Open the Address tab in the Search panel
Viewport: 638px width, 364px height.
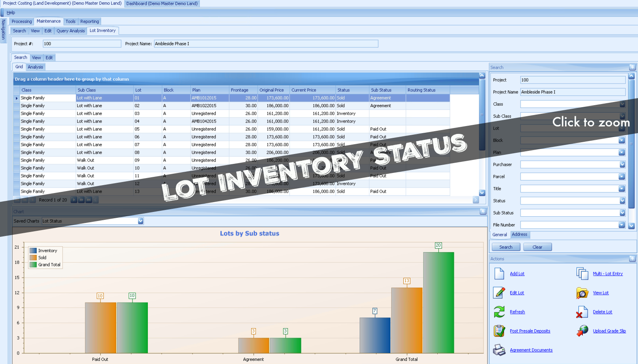[x=519, y=234]
